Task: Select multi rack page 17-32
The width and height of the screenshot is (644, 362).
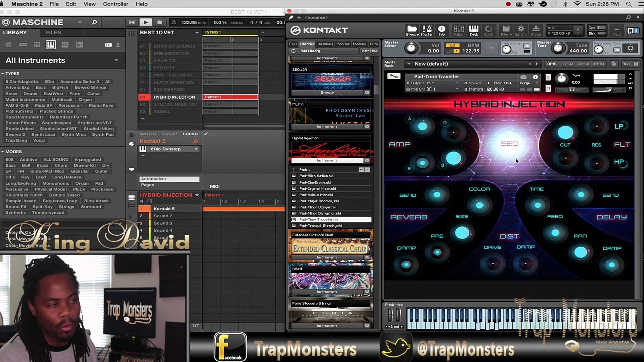Action: tap(568, 64)
